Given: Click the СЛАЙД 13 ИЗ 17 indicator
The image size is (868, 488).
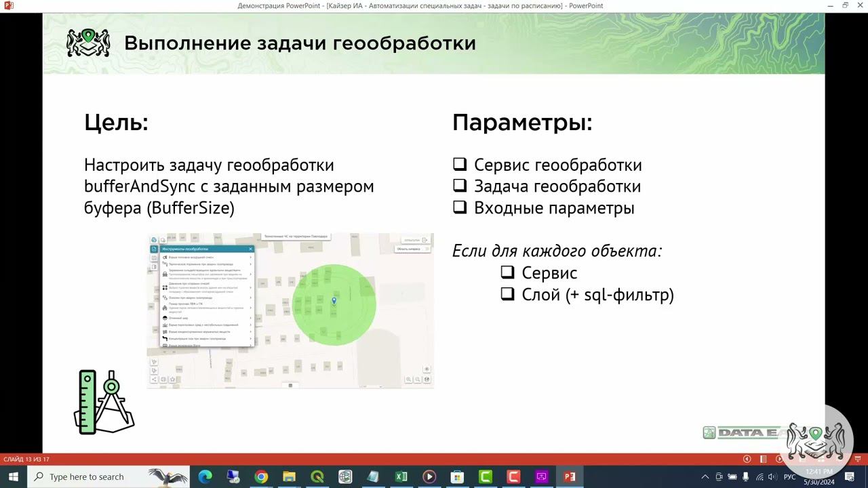Looking at the screenshot, I should pos(26,459).
